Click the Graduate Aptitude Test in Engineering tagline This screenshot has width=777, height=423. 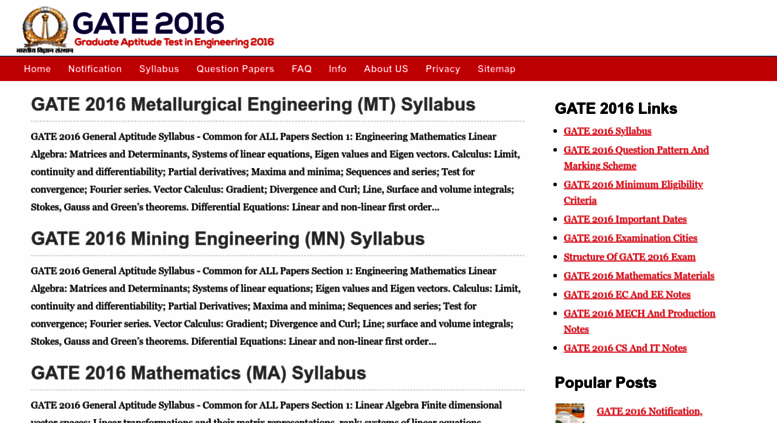click(174, 42)
